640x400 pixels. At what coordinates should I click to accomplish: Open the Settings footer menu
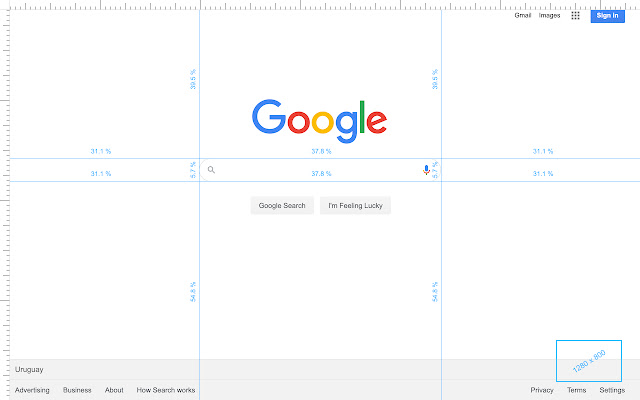pyautogui.click(x=612, y=390)
